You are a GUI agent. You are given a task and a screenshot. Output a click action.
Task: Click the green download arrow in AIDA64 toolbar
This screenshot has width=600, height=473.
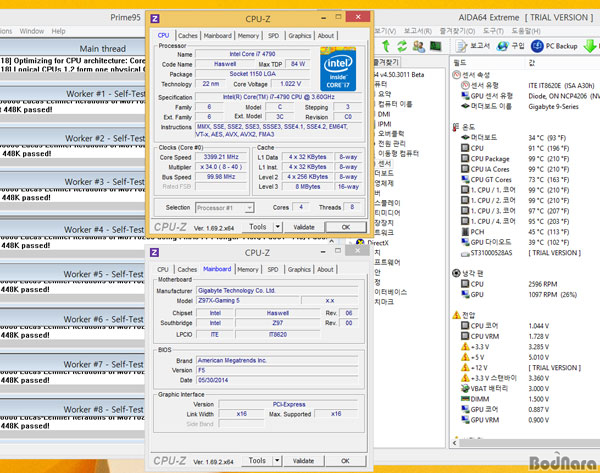(x=589, y=46)
